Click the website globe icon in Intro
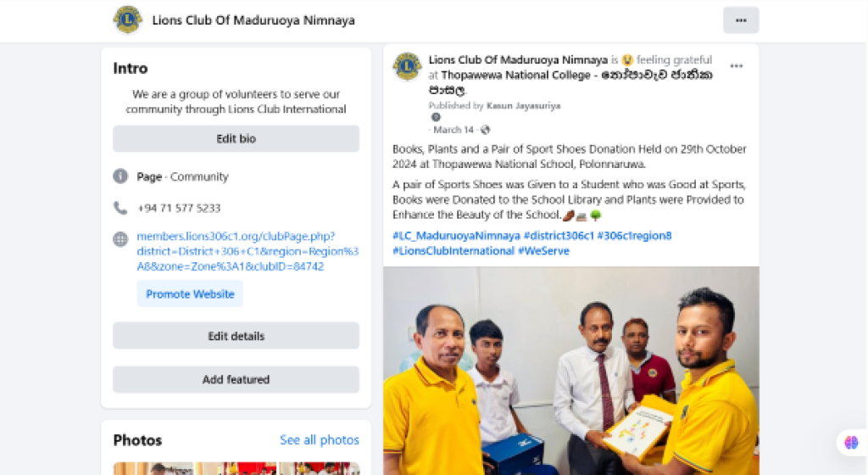The image size is (868, 475). click(120, 239)
